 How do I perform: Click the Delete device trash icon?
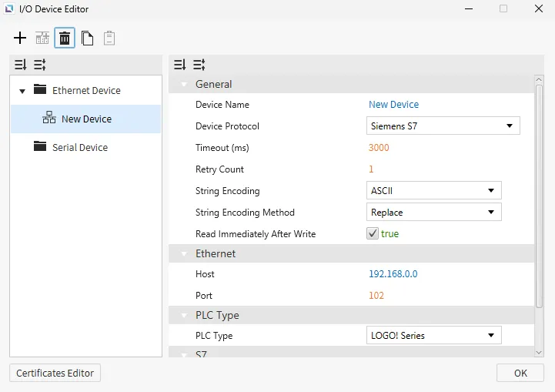point(65,38)
